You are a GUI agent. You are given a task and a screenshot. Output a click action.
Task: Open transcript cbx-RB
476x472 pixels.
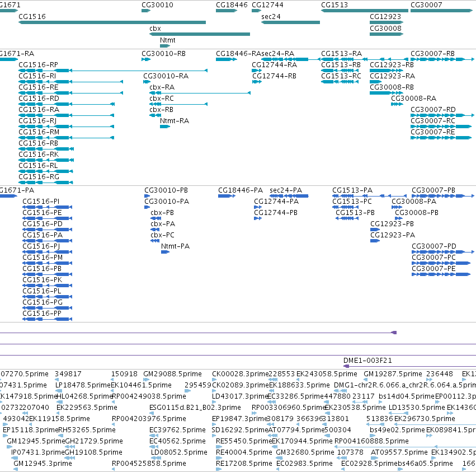(162, 110)
